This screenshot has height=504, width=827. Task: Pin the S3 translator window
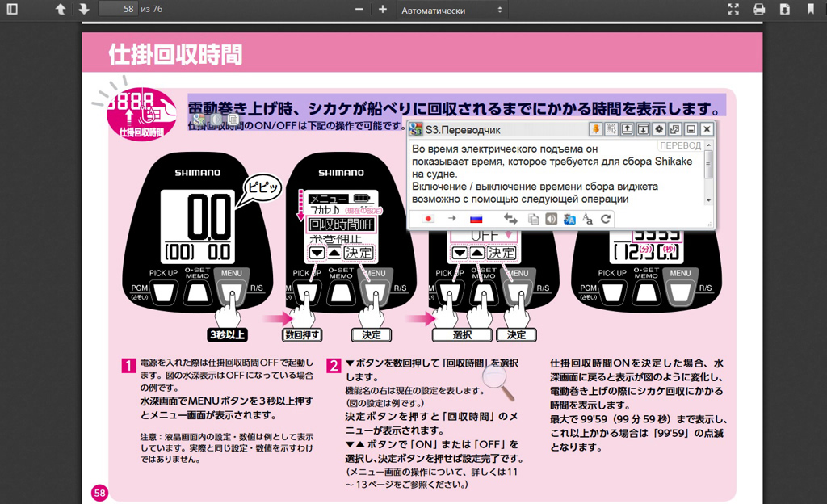click(596, 129)
